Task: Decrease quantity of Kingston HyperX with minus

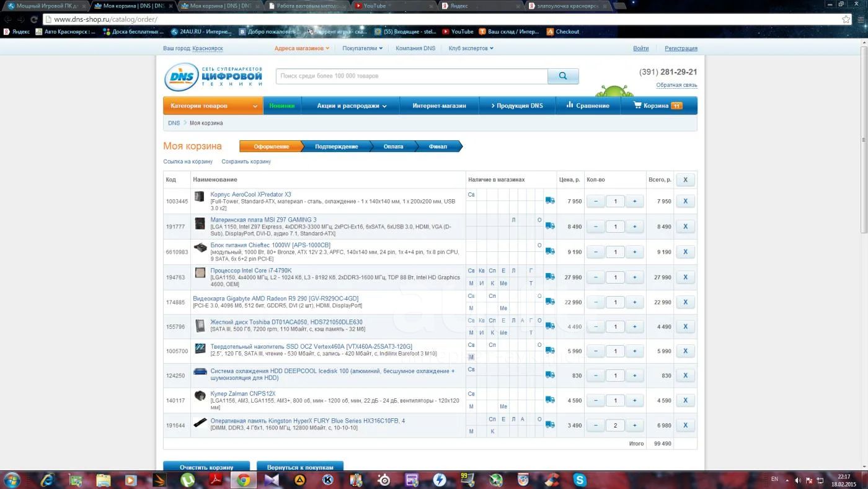Action: pyautogui.click(x=596, y=425)
